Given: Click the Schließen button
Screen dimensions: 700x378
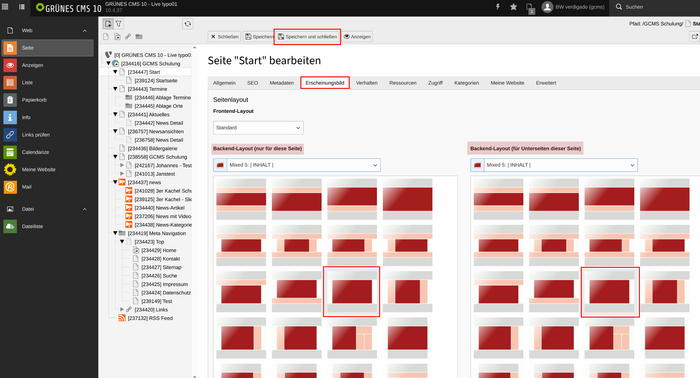Looking at the screenshot, I should coord(224,37).
